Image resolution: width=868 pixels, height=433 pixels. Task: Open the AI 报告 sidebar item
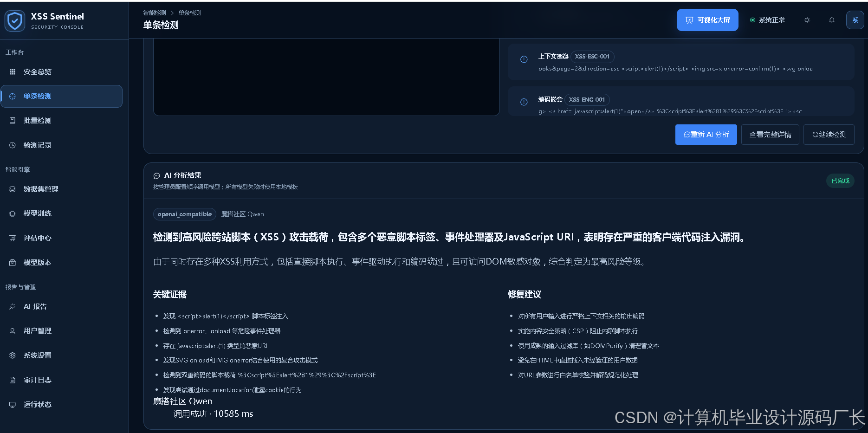(x=62, y=307)
